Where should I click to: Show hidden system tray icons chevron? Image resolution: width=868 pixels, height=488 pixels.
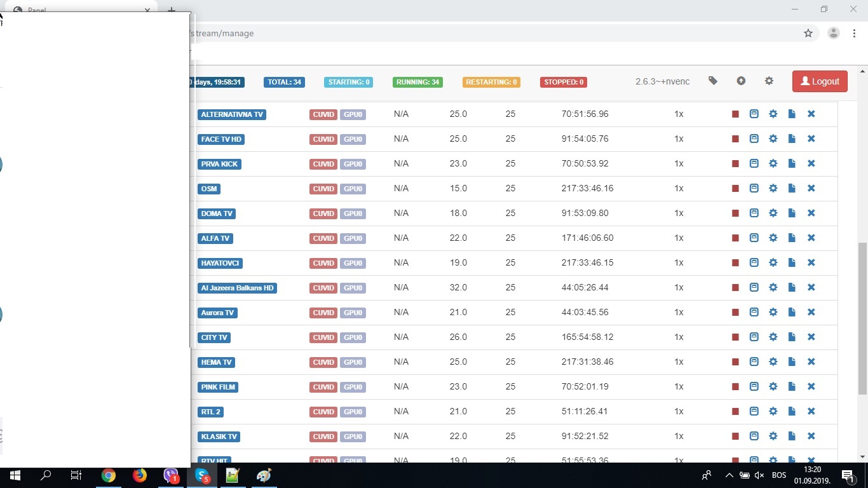(729, 475)
